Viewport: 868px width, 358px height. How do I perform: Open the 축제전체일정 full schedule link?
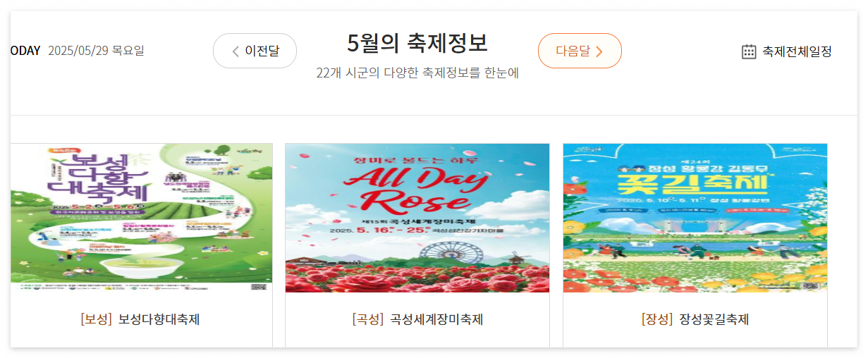(787, 51)
